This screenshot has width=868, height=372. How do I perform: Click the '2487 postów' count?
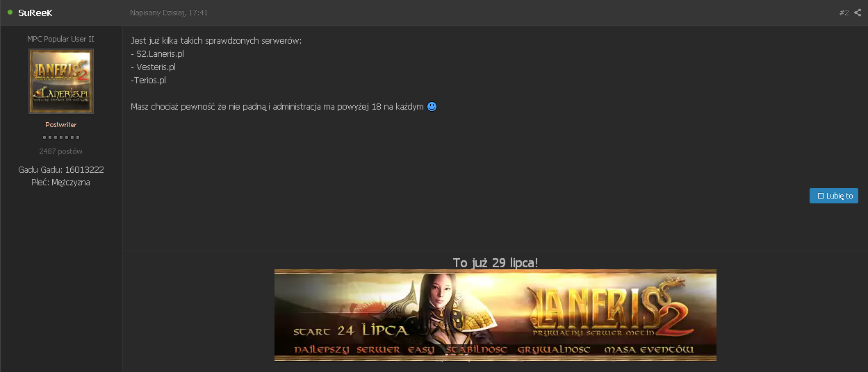point(61,151)
